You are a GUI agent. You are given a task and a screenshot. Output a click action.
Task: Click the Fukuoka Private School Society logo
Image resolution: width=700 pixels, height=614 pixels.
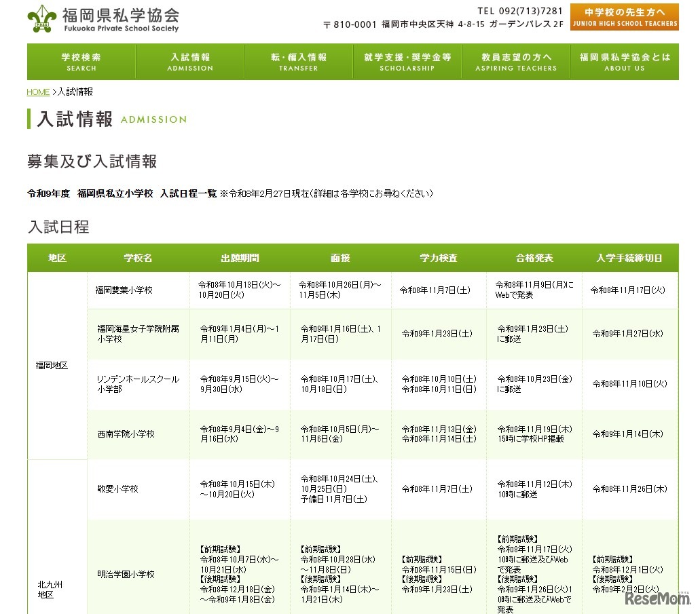pyautogui.click(x=103, y=19)
